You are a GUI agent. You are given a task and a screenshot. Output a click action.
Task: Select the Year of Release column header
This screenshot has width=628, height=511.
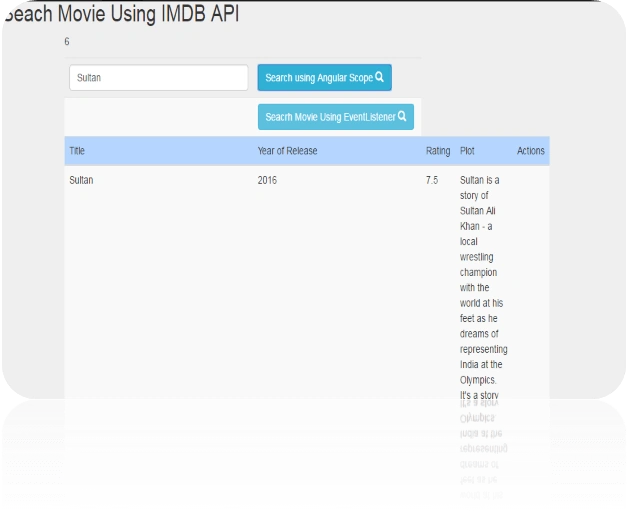click(287, 151)
